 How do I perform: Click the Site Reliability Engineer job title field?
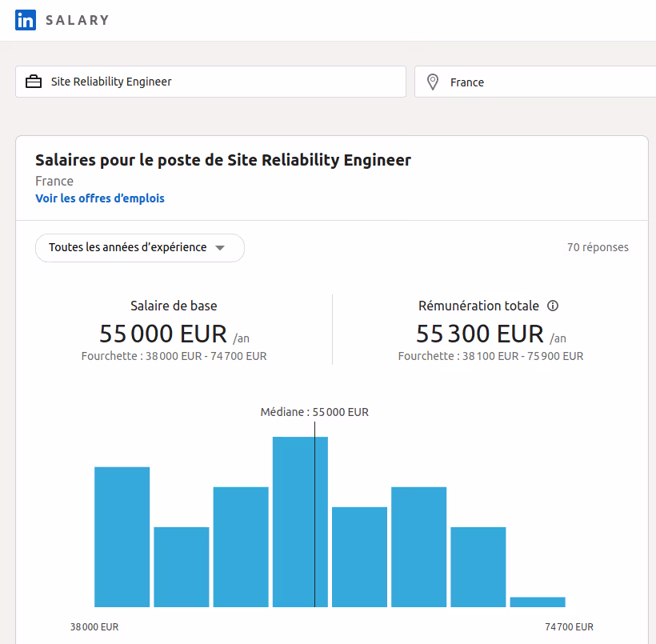[224, 82]
